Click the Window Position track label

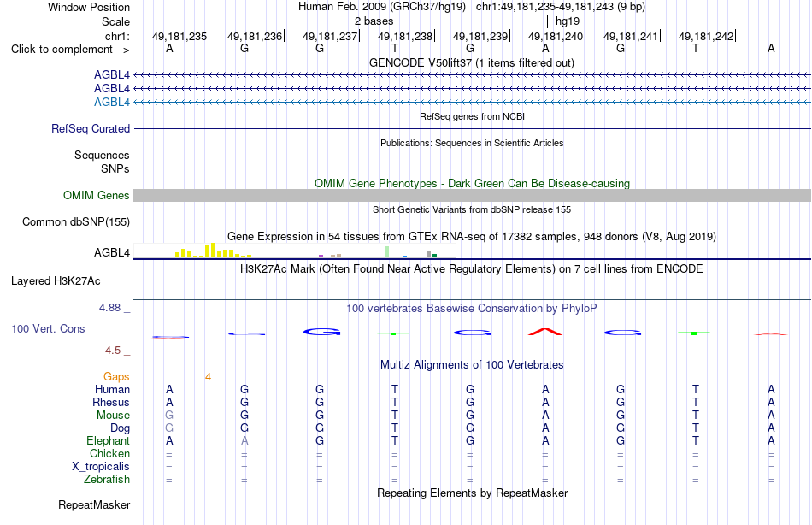coord(89,7)
